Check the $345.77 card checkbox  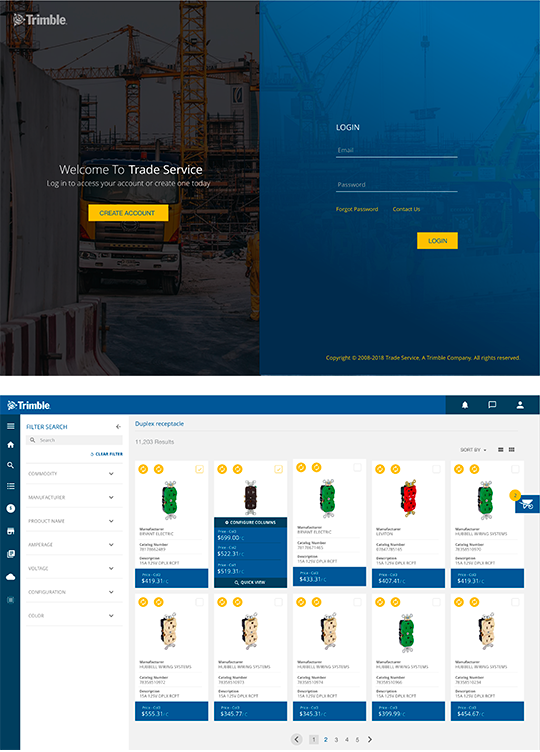point(278,602)
